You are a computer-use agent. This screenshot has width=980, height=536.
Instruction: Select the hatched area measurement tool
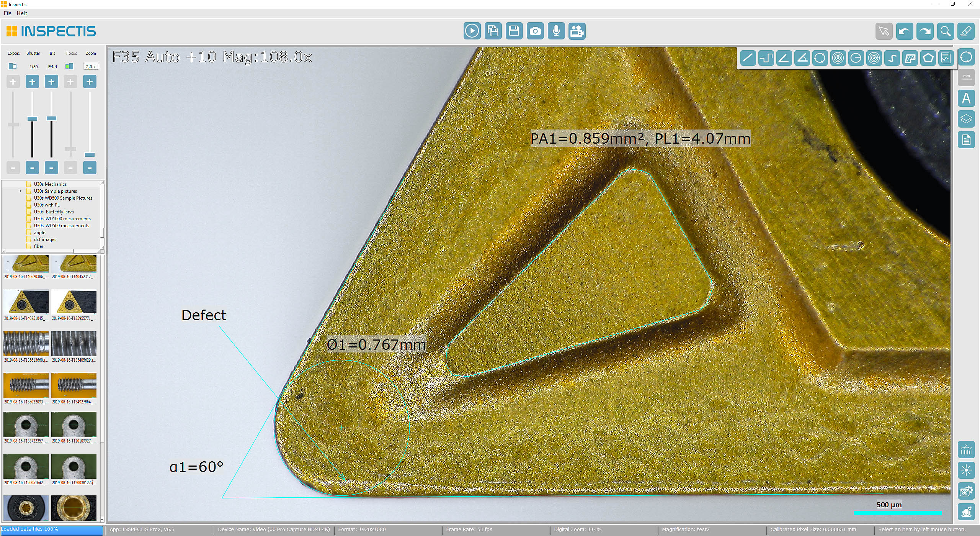(910, 58)
